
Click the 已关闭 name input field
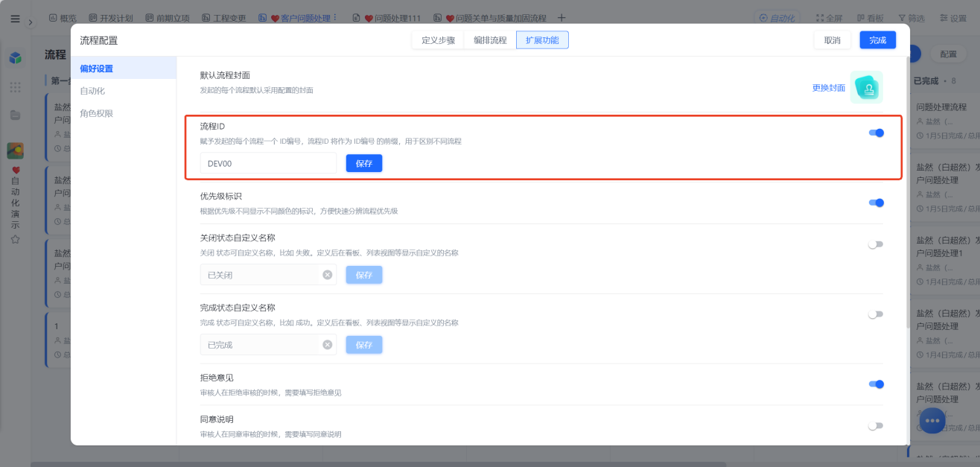click(x=268, y=275)
